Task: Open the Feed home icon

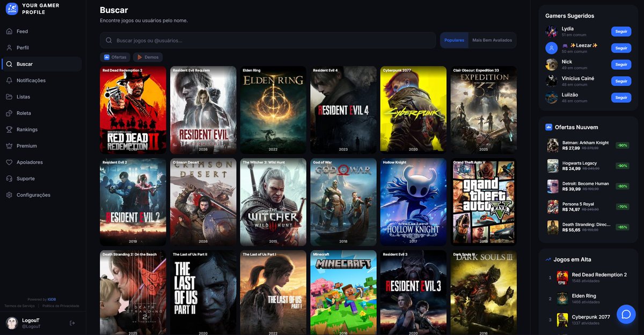Action: pyautogui.click(x=9, y=31)
